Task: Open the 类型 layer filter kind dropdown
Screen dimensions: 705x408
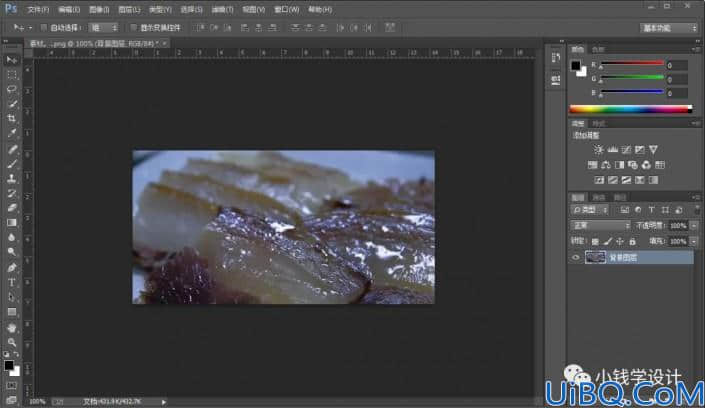Action: pyautogui.click(x=590, y=210)
